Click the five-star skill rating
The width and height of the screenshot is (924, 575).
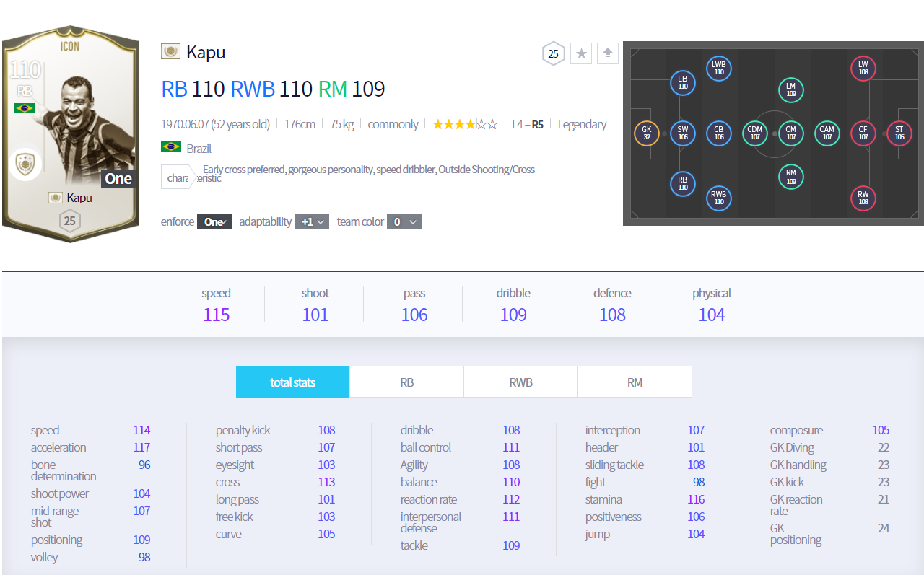[464, 124]
